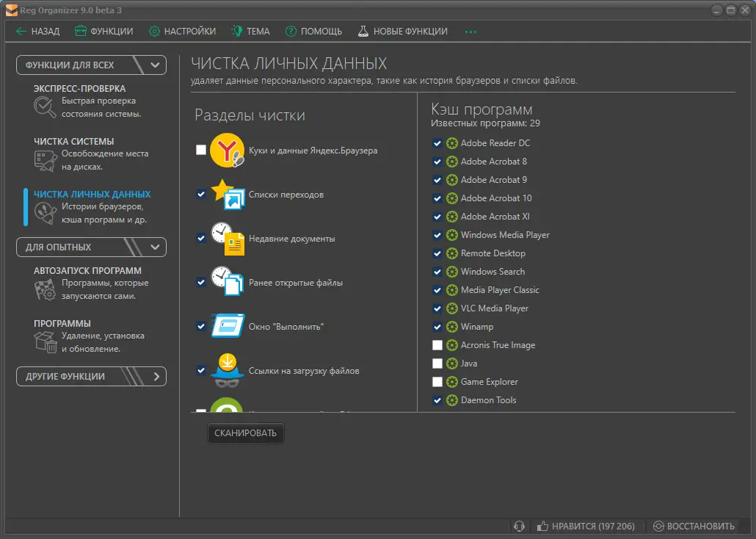Select the Adobe Acrobat 9 label
The width and height of the screenshot is (756, 539).
[x=494, y=180]
